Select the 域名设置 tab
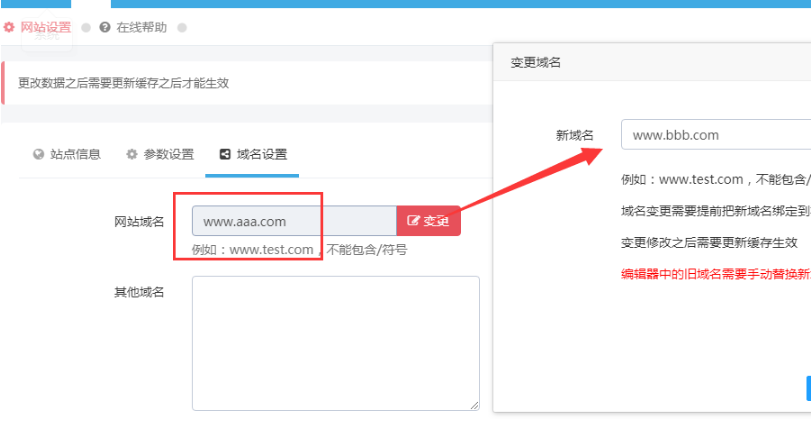 pyautogui.click(x=252, y=154)
